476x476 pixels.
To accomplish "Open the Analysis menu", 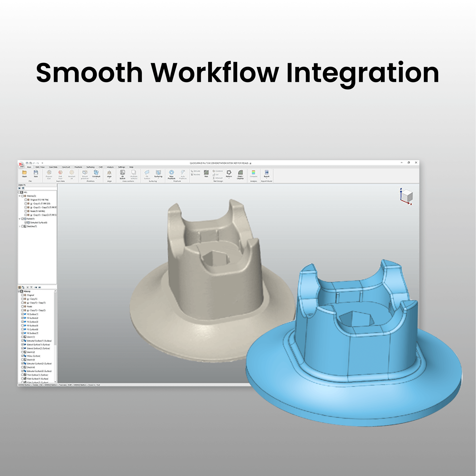I will tap(110, 167).
